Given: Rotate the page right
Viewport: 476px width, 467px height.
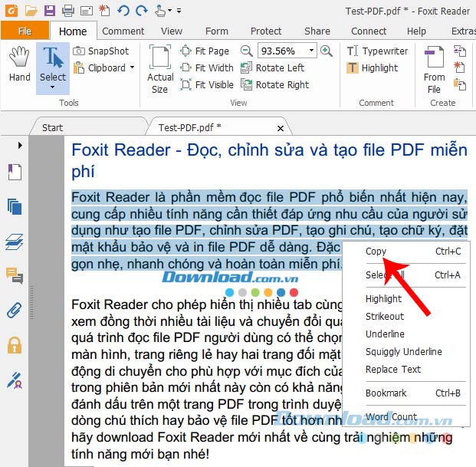Looking at the screenshot, I should pyautogui.click(x=274, y=84).
